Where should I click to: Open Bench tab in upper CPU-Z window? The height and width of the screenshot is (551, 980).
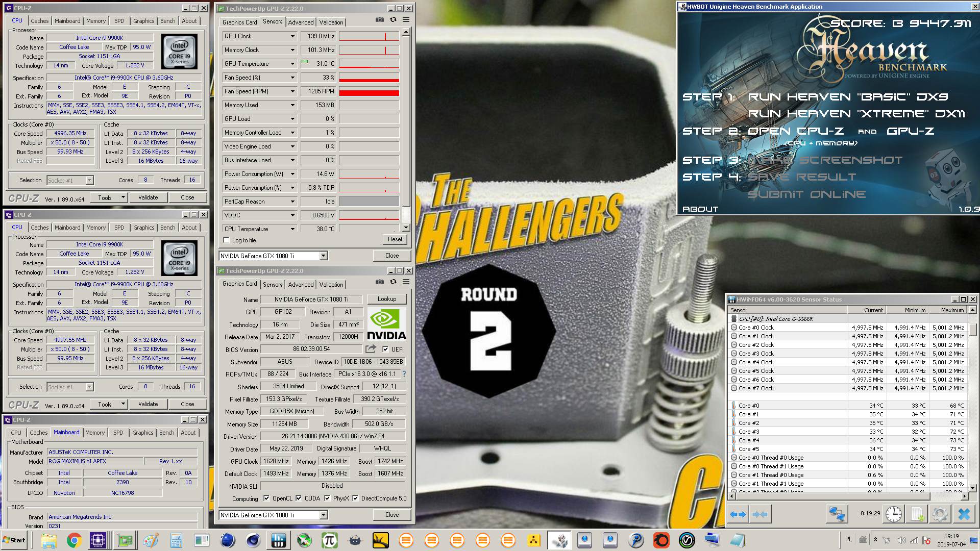[x=167, y=21]
